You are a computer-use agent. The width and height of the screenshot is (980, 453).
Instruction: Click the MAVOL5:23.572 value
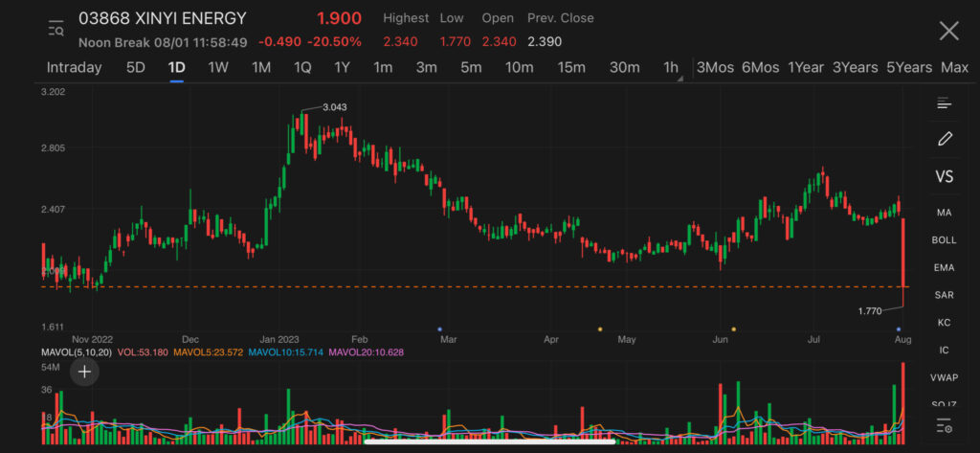[x=208, y=352]
